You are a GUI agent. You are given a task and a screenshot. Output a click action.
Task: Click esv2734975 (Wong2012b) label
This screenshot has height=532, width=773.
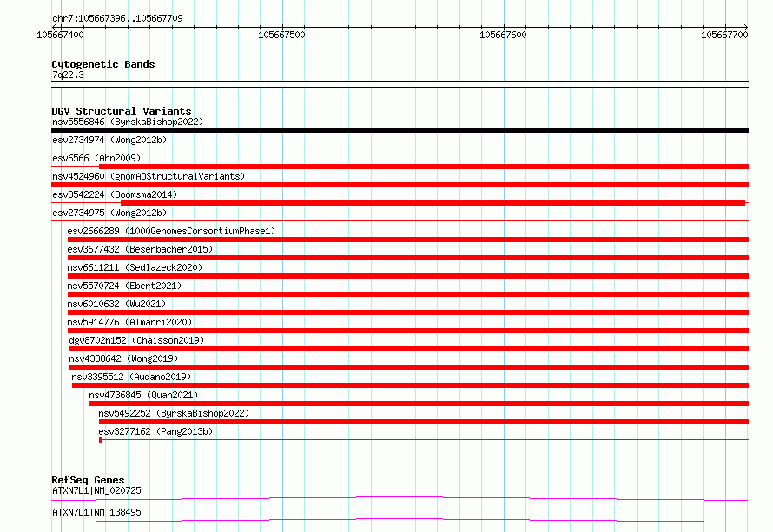pyautogui.click(x=109, y=213)
